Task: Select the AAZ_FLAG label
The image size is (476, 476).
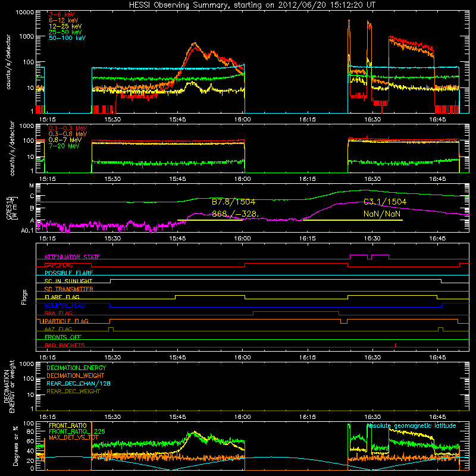Action: [58, 329]
